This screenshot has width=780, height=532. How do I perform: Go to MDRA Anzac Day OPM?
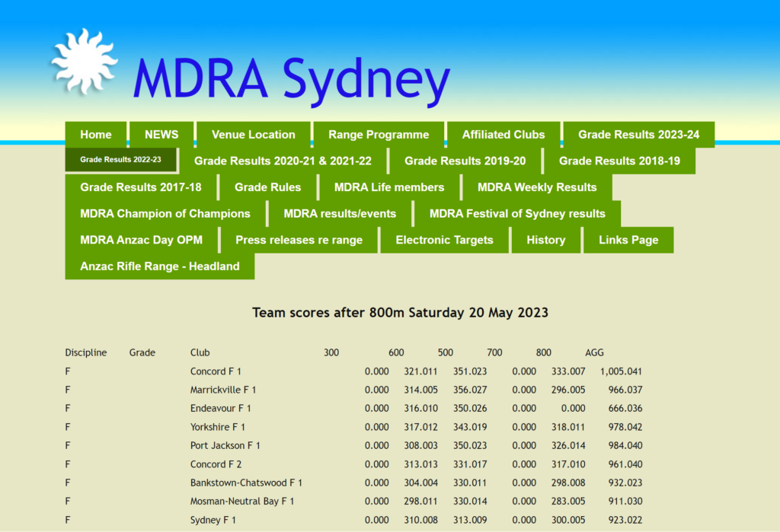pyautogui.click(x=141, y=241)
